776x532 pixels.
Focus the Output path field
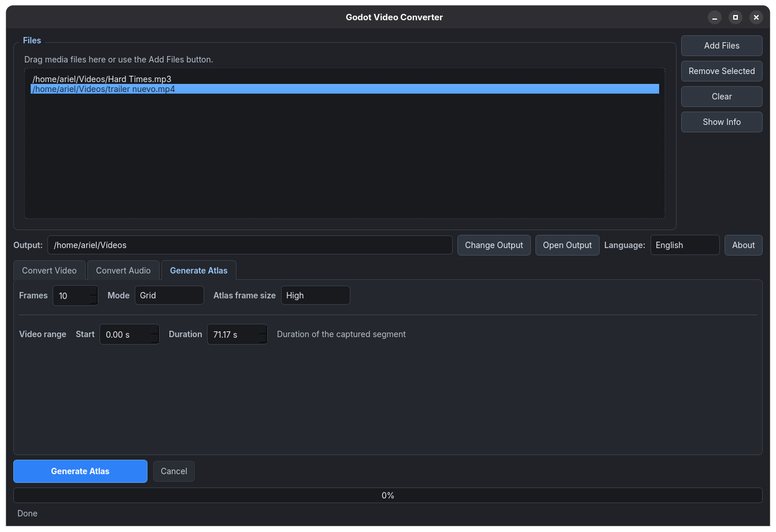[250, 245]
